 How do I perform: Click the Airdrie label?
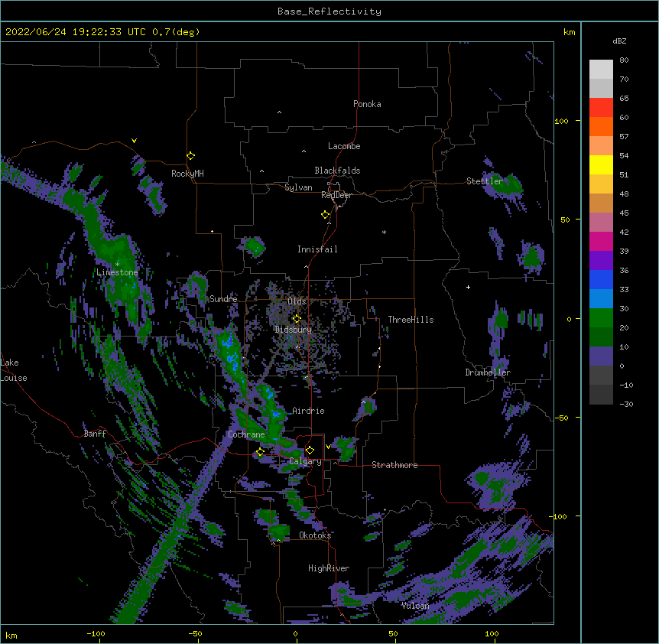[308, 411]
